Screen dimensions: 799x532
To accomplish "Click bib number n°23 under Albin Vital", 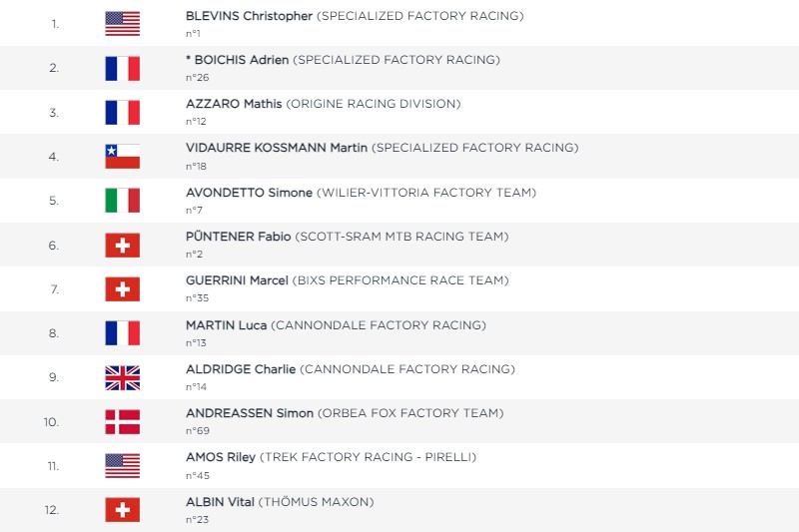I will coord(197,519).
